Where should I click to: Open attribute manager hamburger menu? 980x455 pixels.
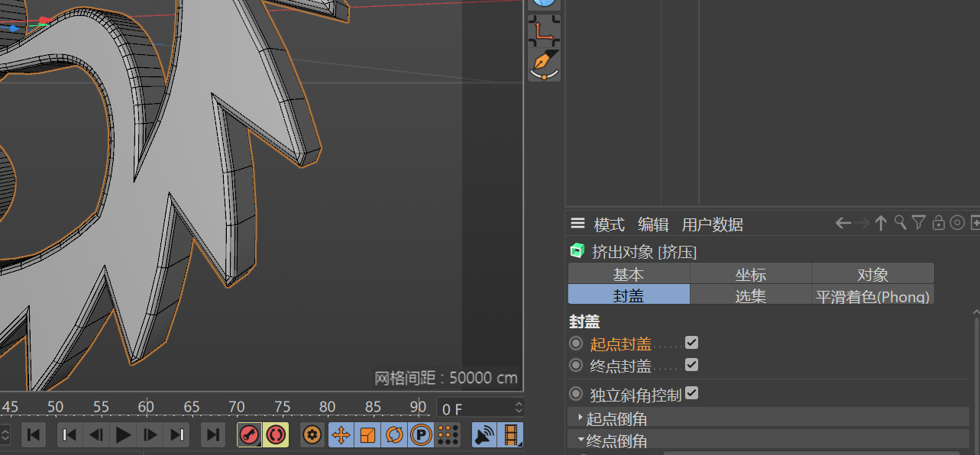coord(578,224)
